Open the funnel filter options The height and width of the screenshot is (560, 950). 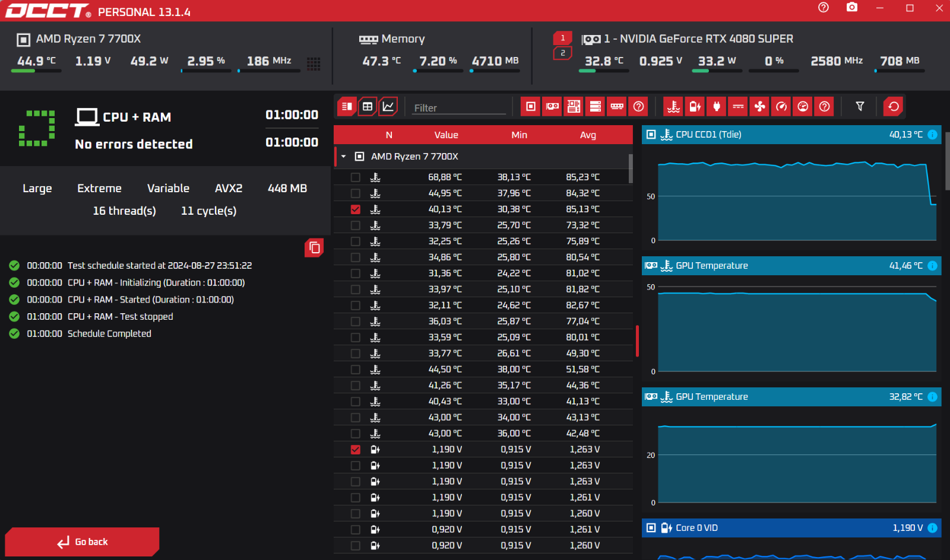pos(860,106)
